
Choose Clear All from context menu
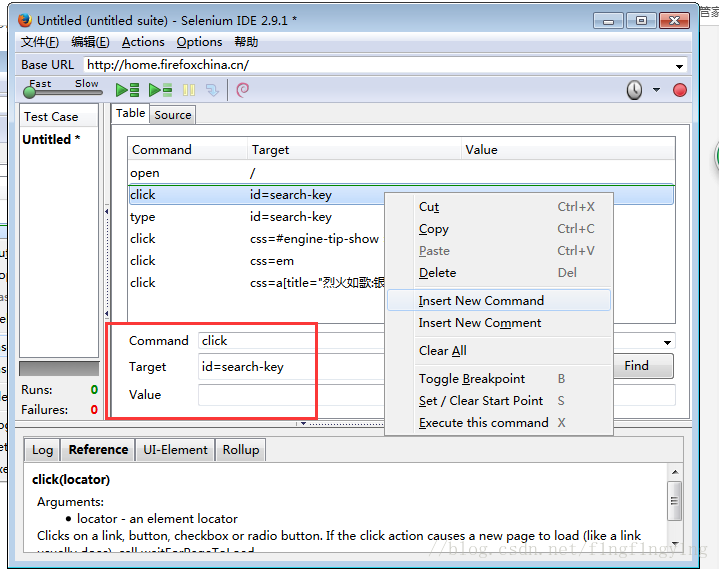click(499, 351)
